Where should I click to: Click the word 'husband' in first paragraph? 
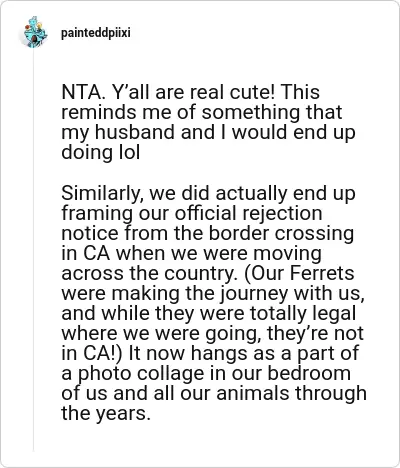coord(135,132)
